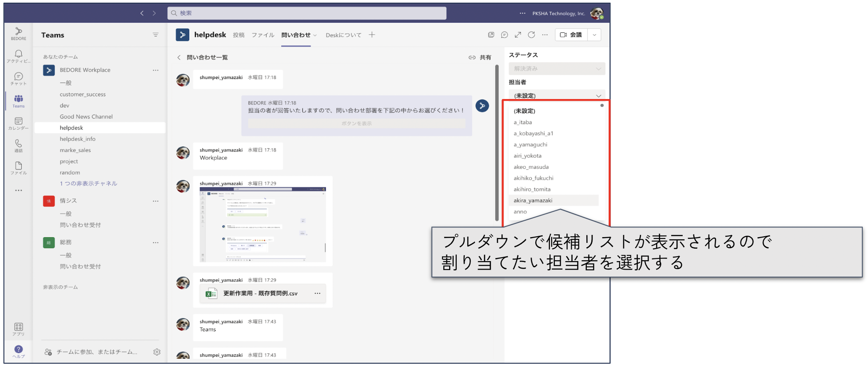Open Calls phone icon
The width and height of the screenshot is (868, 365).
[x=18, y=146]
